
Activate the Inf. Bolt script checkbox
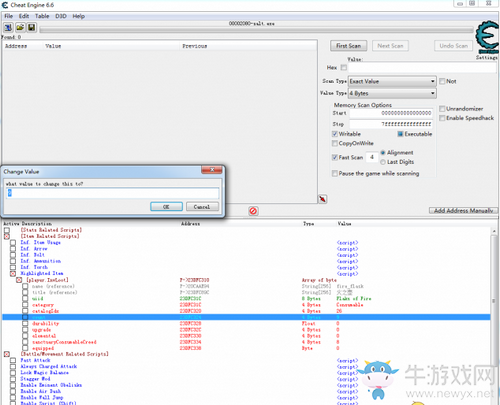[13, 255]
